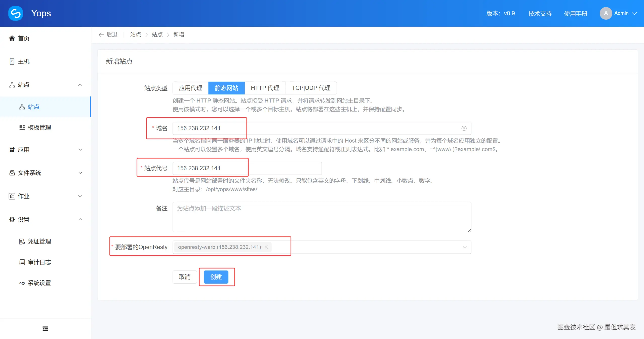
Task: Click the 凭证管理 credentials icon
Action: point(22,242)
